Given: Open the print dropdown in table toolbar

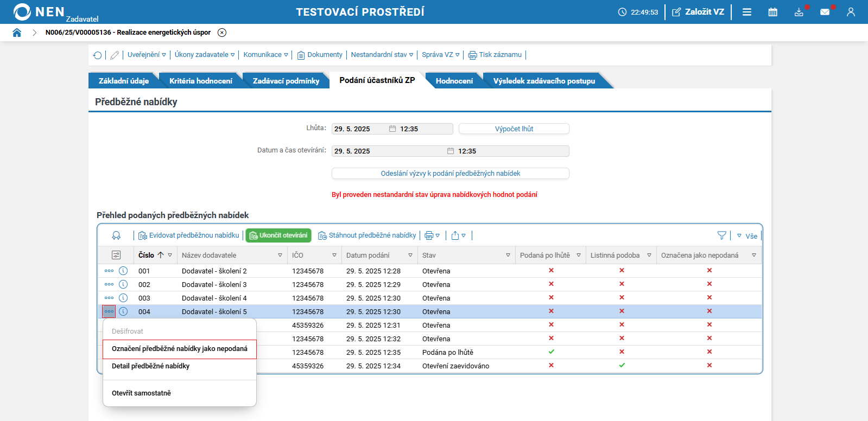Looking at the screenshot, I should click(432, 235).
